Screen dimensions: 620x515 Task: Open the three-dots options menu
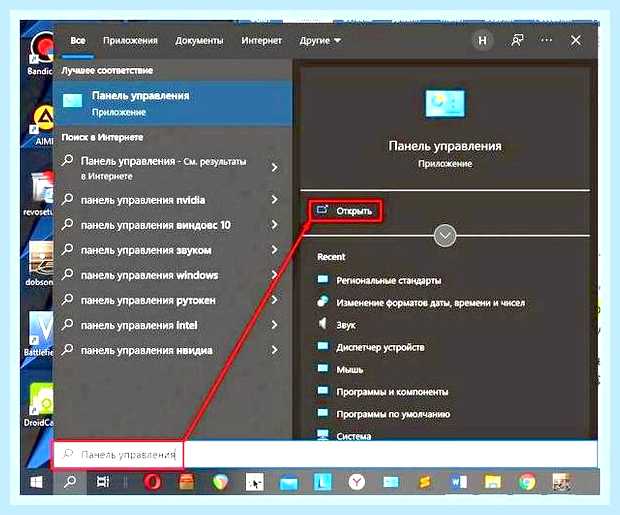(546, 40)
